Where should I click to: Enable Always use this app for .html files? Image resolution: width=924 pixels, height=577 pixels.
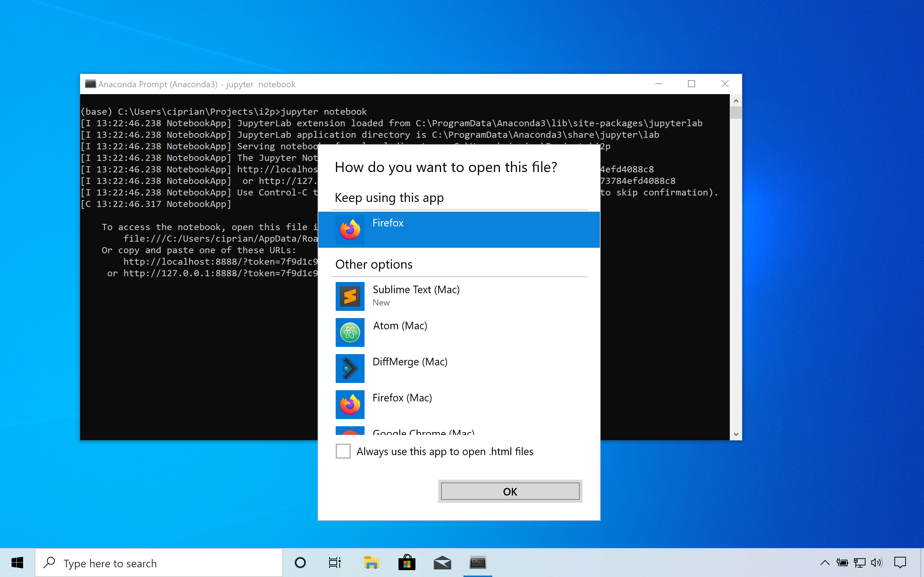pyautogui.click(x=343, y=451)
